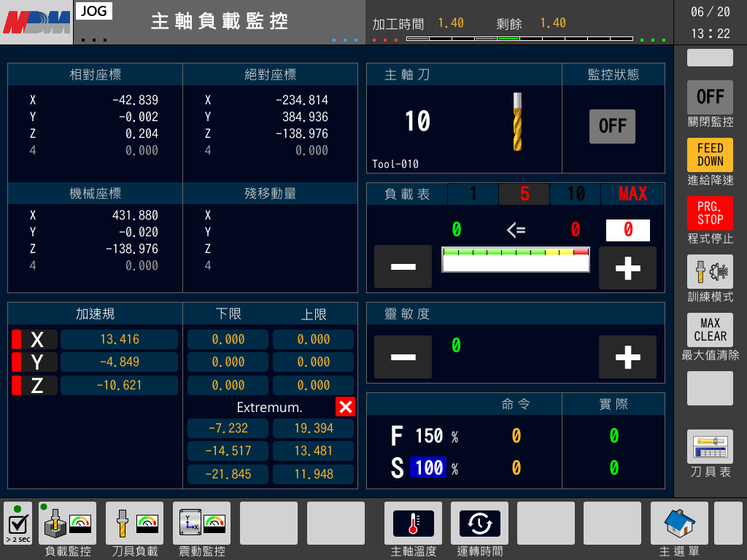Image resolution: width=747 pixels, height=560 pixels.
Task: Open the 主軸溫度 spindle temperature icon
Action: click(x=413, y=523)
